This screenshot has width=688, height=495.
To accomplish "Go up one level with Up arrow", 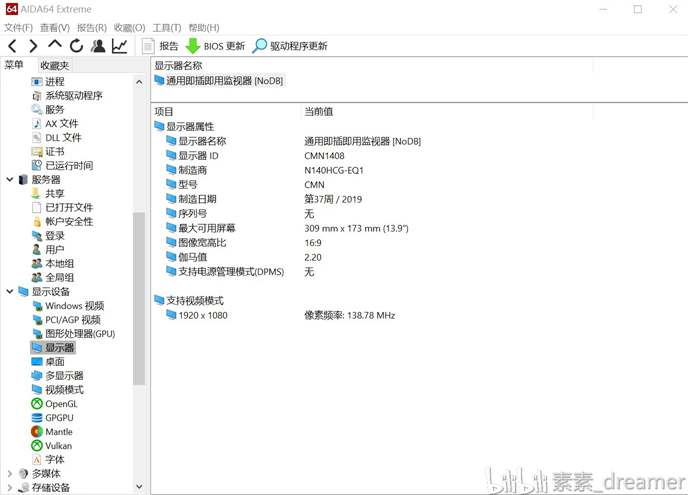I will (x=55, y=44).
